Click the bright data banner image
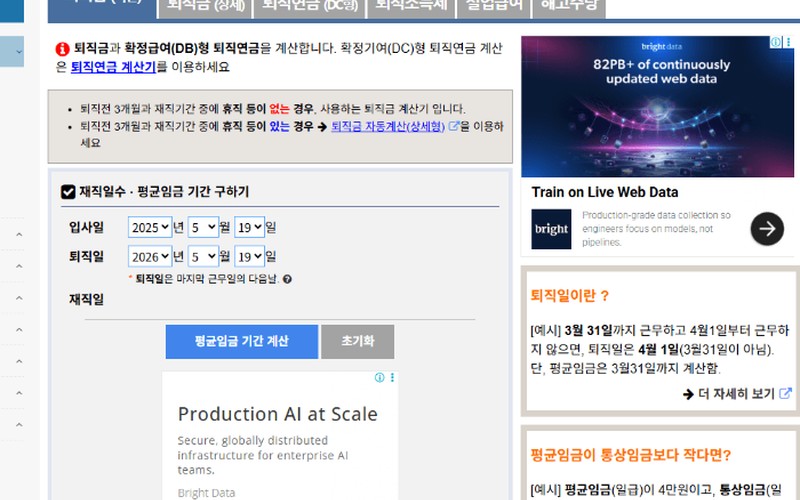800x500 pixels. point(657,106)
